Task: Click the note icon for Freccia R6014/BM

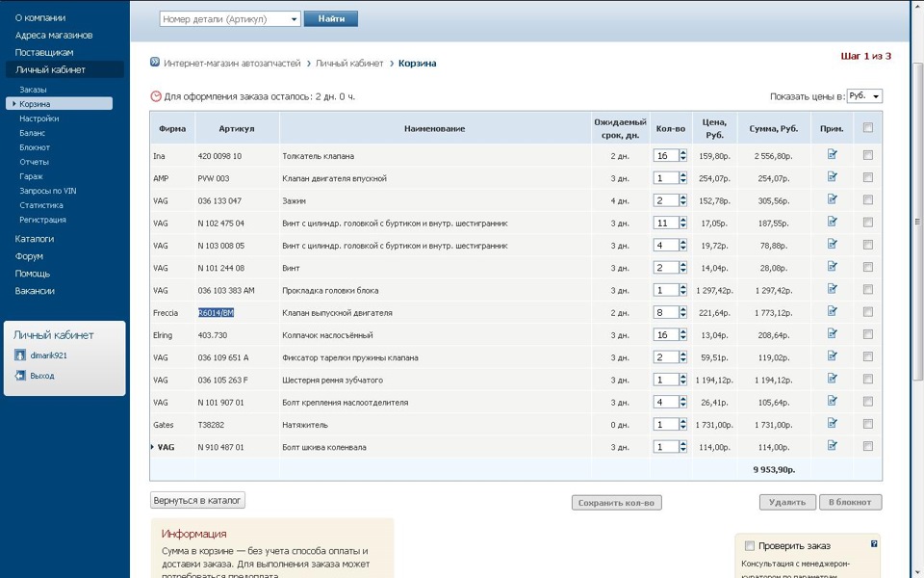Action: pyautogui.click(x=832, y=312)
